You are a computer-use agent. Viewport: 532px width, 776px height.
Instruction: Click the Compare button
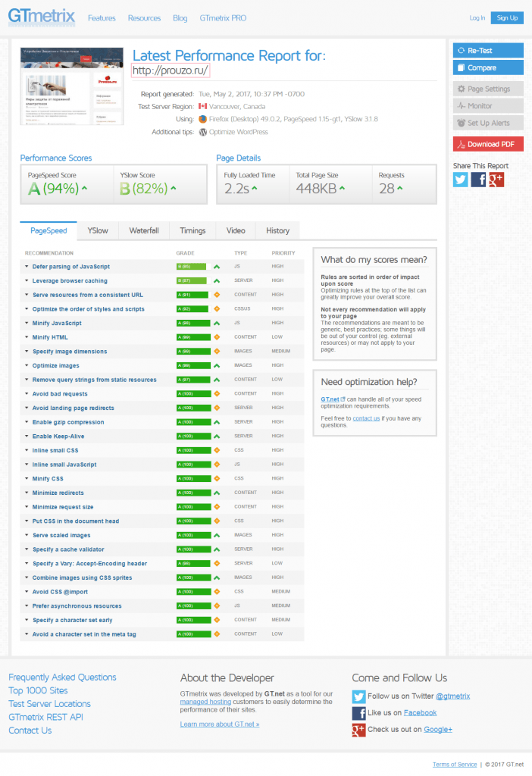(x=488, y=67)
